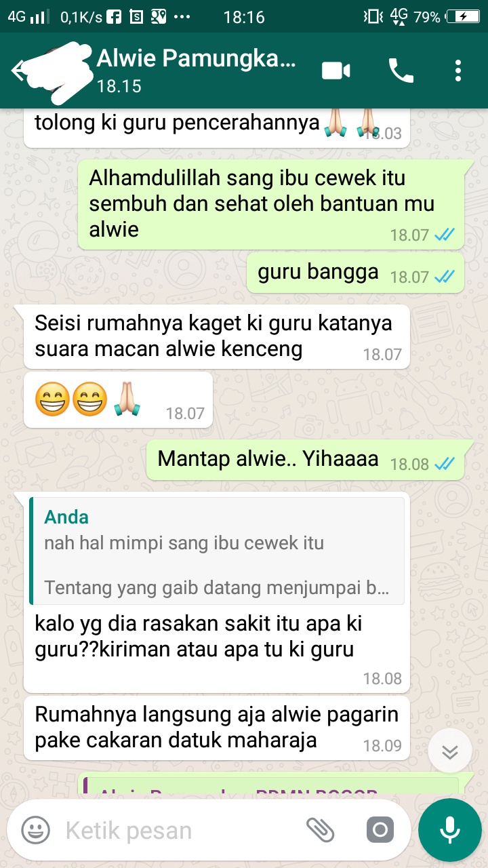
Task: Select 'Seisi rumahnya kaget' message bubble
Action: pos(217,336)
